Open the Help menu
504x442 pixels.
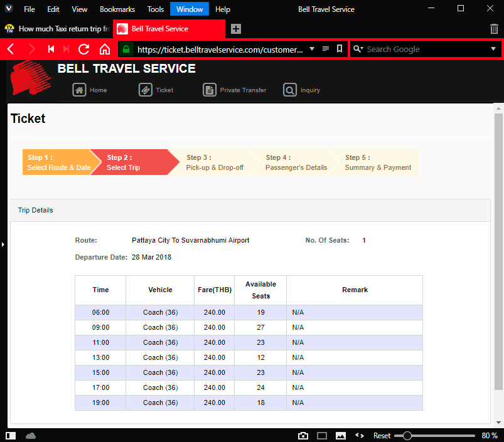pyautogui.click(x=223, y=9)
